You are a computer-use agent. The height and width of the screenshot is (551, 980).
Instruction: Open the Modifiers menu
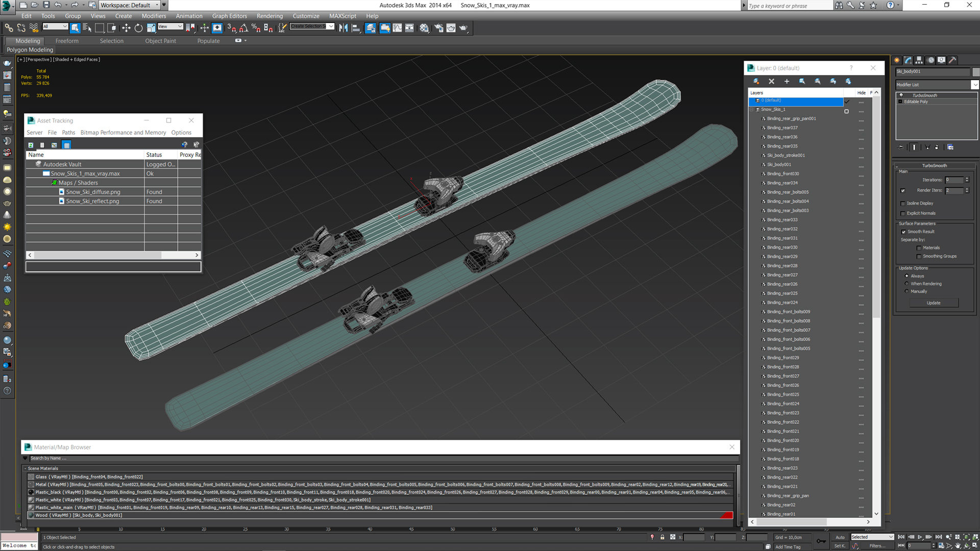pos(154,16)
